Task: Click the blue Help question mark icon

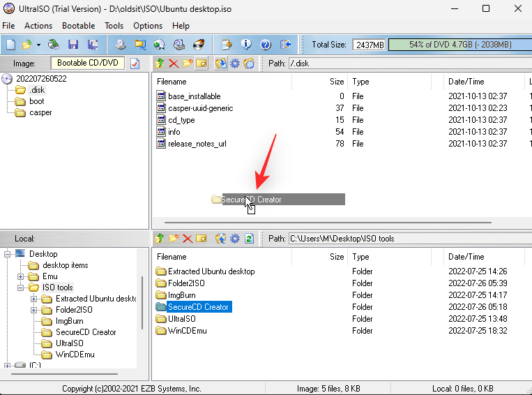Action: click(x=266, y=45)
